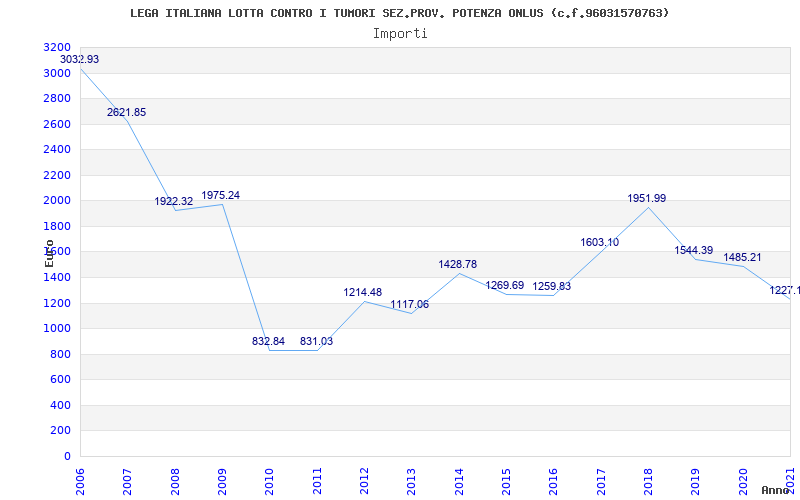Click the 2014 x-axis year
This screenshot has width=800, height=500.
point(459,482)
